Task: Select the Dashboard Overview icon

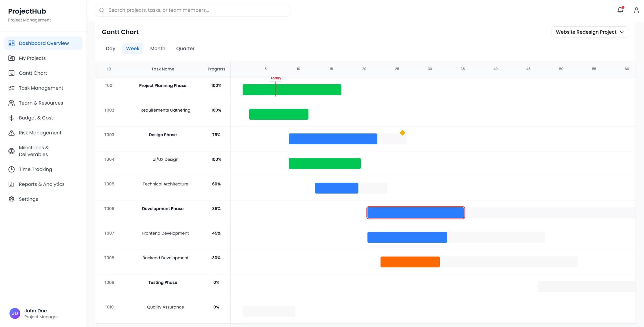Action: click(x=11, y=43)
